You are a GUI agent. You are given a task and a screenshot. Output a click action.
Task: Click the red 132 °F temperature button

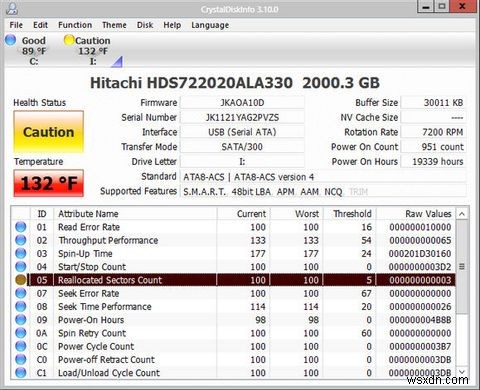coord(49,183)
